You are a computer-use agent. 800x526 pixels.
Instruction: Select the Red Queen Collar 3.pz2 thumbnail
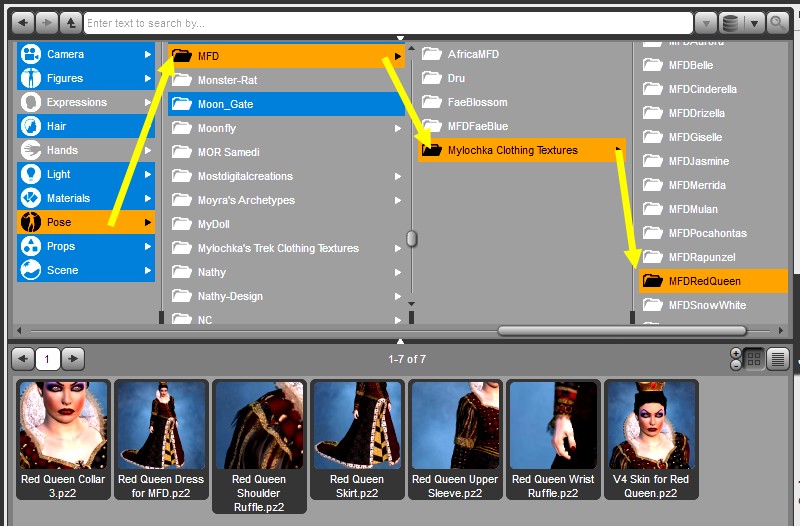pos(63,440)
